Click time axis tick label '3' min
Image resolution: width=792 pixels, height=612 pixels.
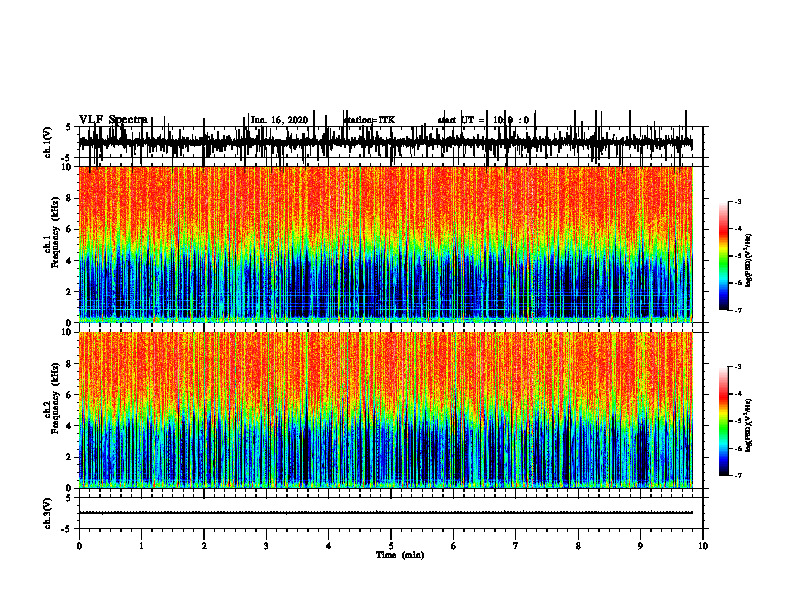[266, 546]
